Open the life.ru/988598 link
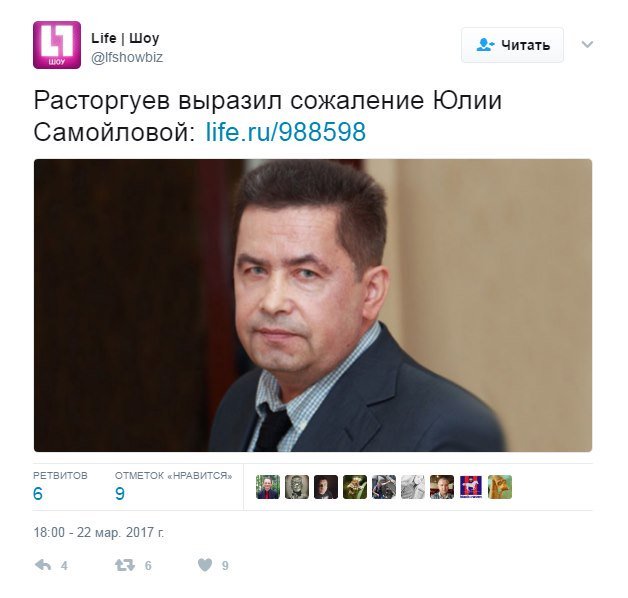The height and width of the screenshot is (598, 628). click(286, 132)
